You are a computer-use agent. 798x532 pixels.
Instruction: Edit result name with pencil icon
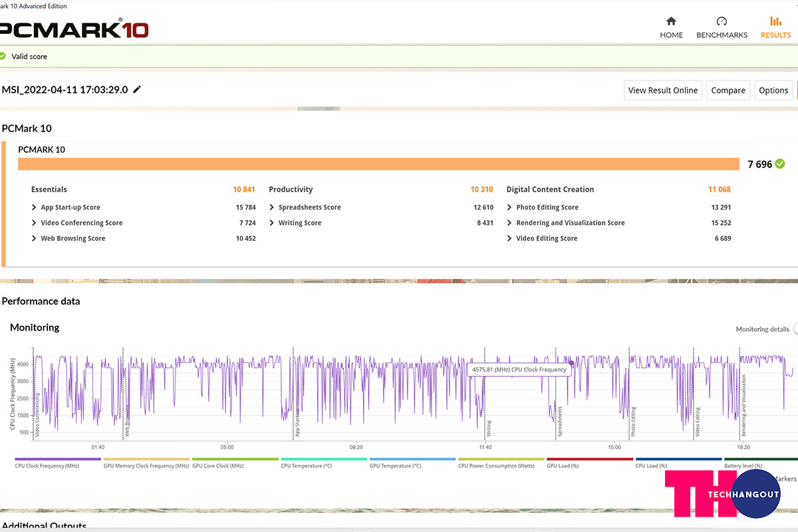pos(137,89)
